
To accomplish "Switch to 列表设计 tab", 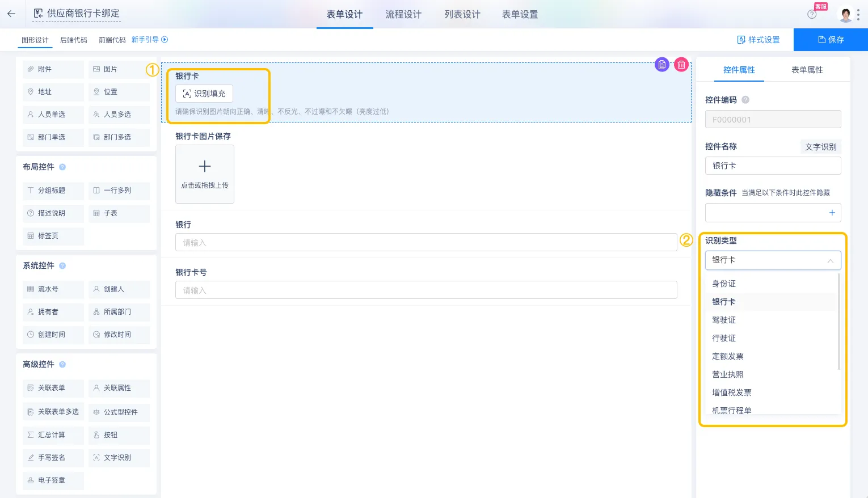I will (462, 14).
